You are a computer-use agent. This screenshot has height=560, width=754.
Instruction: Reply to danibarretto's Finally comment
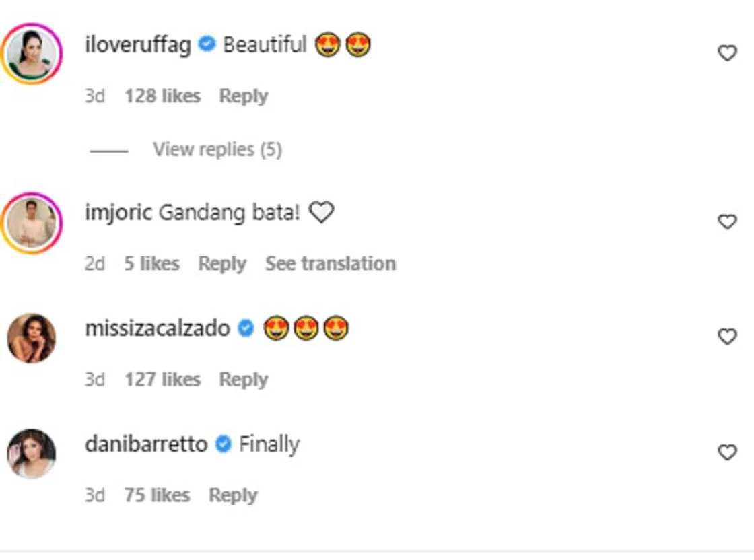(x=233, y=495)
